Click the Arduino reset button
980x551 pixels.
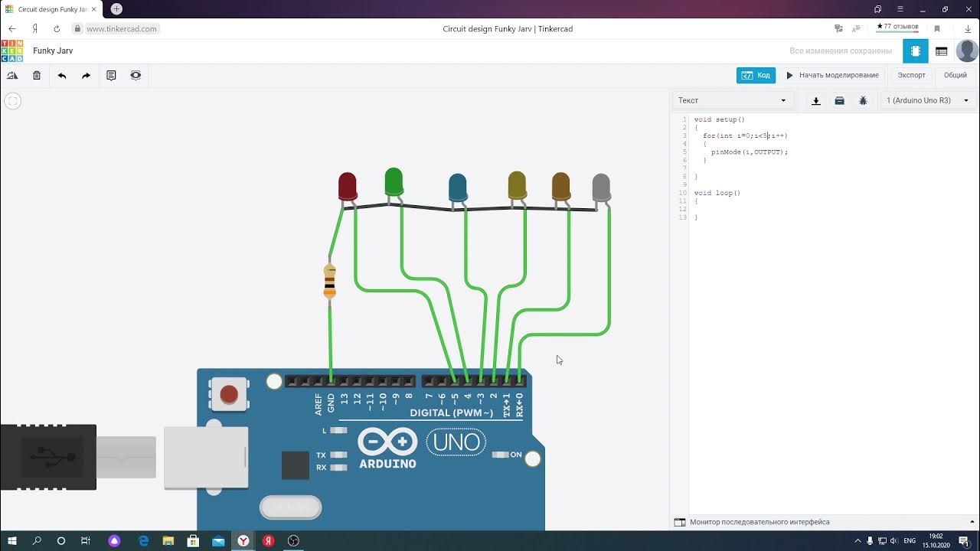tap(229, 394)
